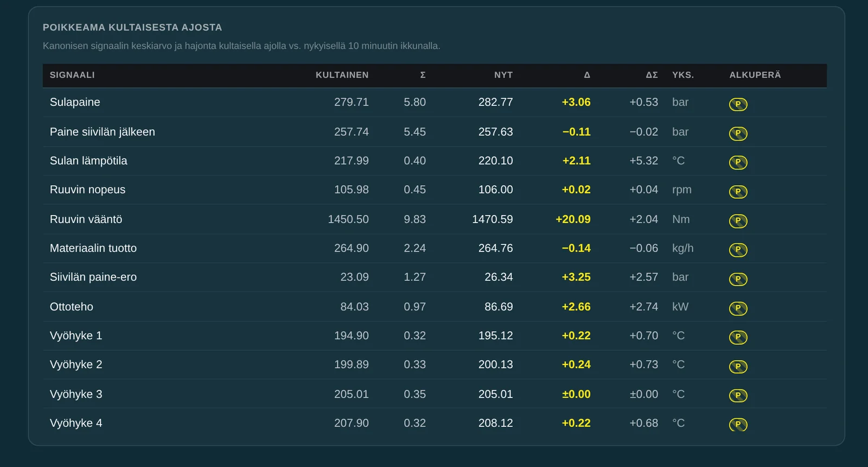Image resolution: width=868 pixels, height=467 pixels.
Task: Click the P badge in Paine siivilän jälkeen row
Action: 738,134
